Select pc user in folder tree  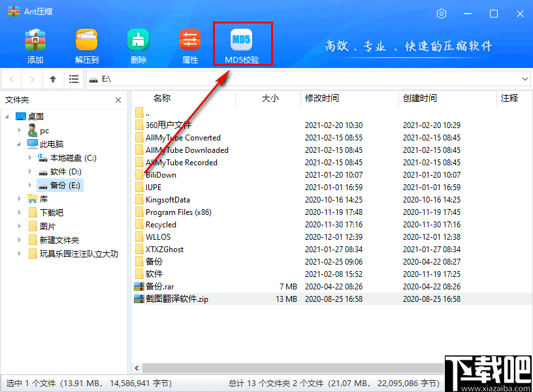pyautogui.click(x=39, y=130)
